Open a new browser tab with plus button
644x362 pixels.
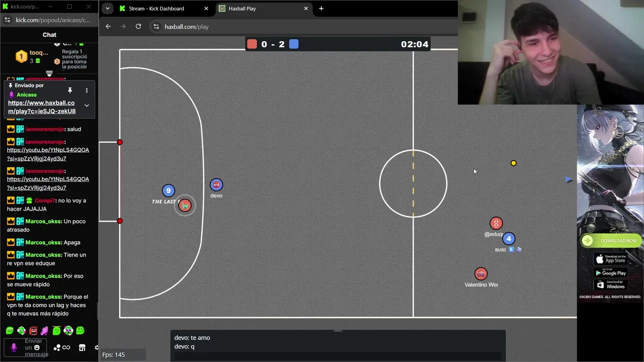click(321, 9)
